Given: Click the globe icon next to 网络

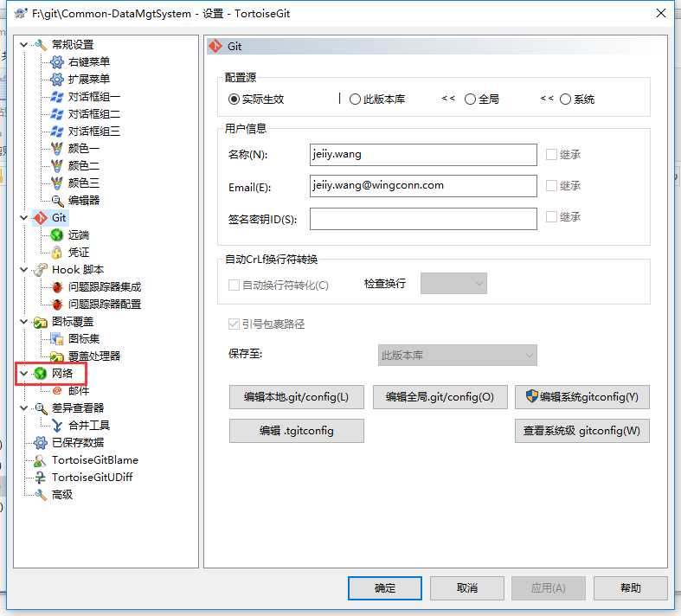Looking at the screenshot, I should click(x=41, y=374).
